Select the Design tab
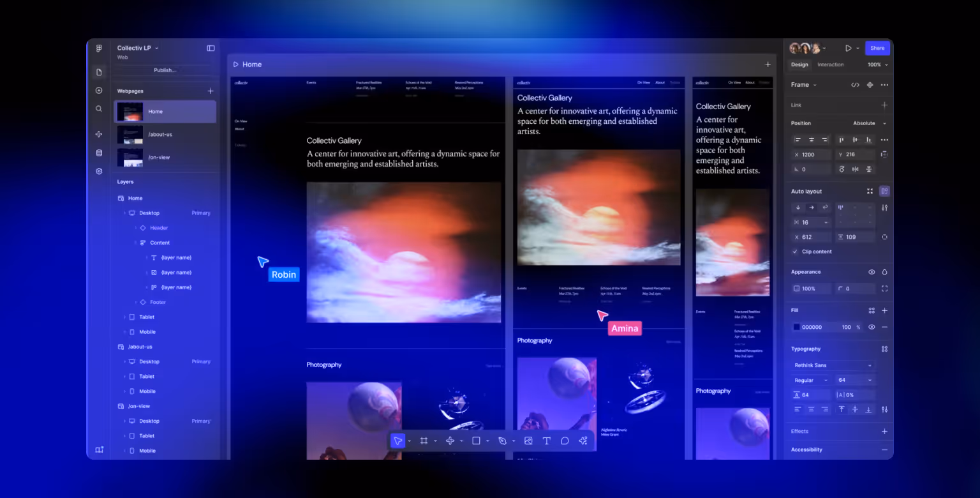Image resolution: width=980 pixels, height=498 pixels. (x=799, y=64)
